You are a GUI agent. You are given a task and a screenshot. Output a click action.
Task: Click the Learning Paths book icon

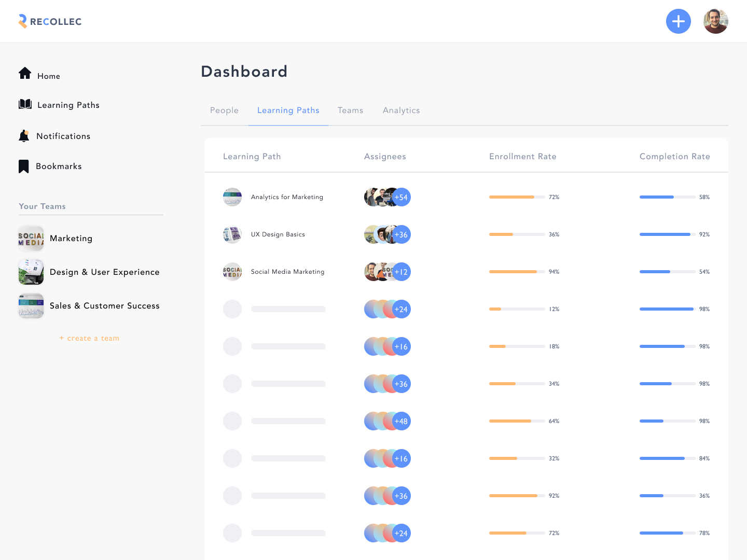click(x=25, y=104)
